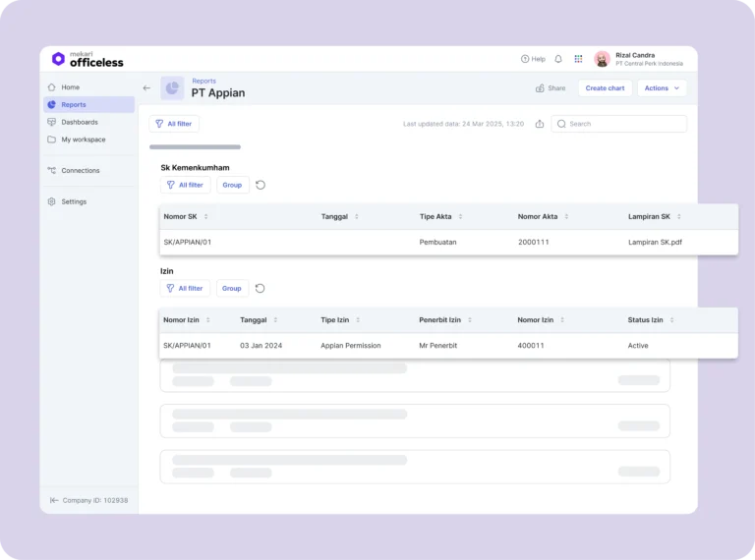This screenshot has height=560, width=755.
Task: Open Dashboards in the sidebar
Action: pyautogui.click(x=80, y=122)
